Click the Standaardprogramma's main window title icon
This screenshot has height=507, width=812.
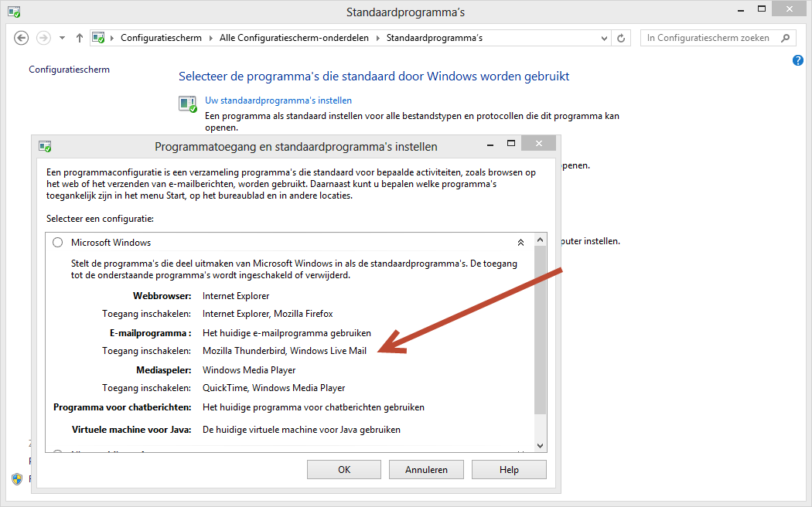coord(14,12)
